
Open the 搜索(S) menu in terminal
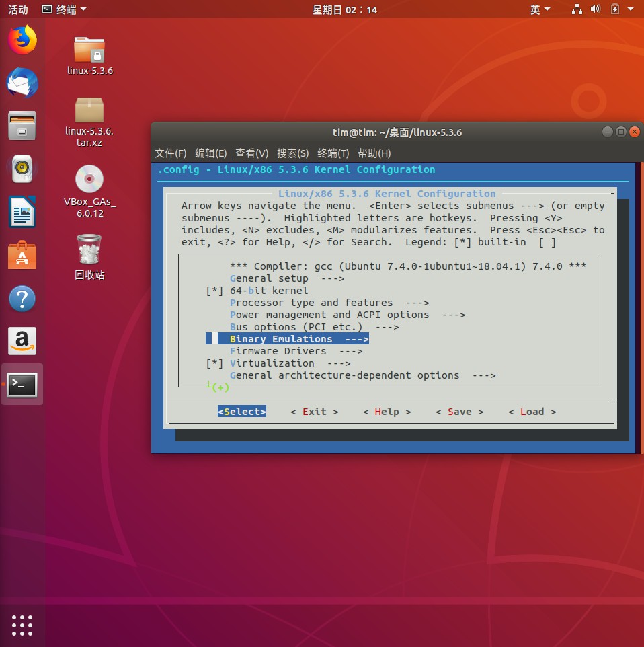click(292, 153)
